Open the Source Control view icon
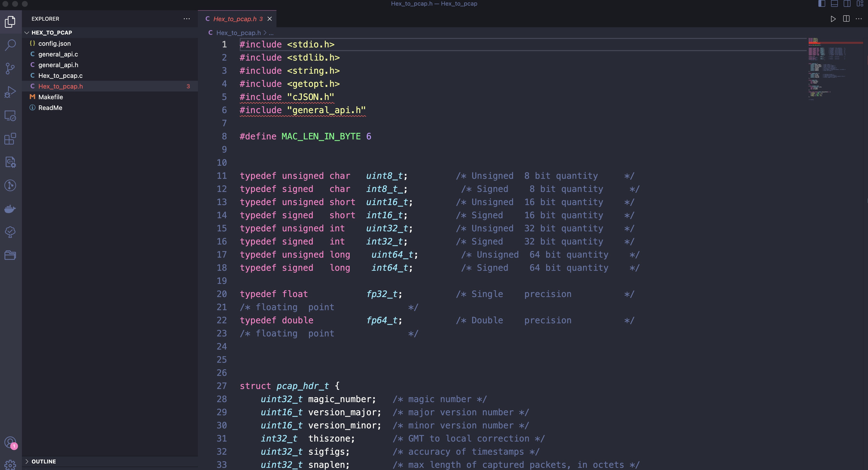 [x=10, y=68]
